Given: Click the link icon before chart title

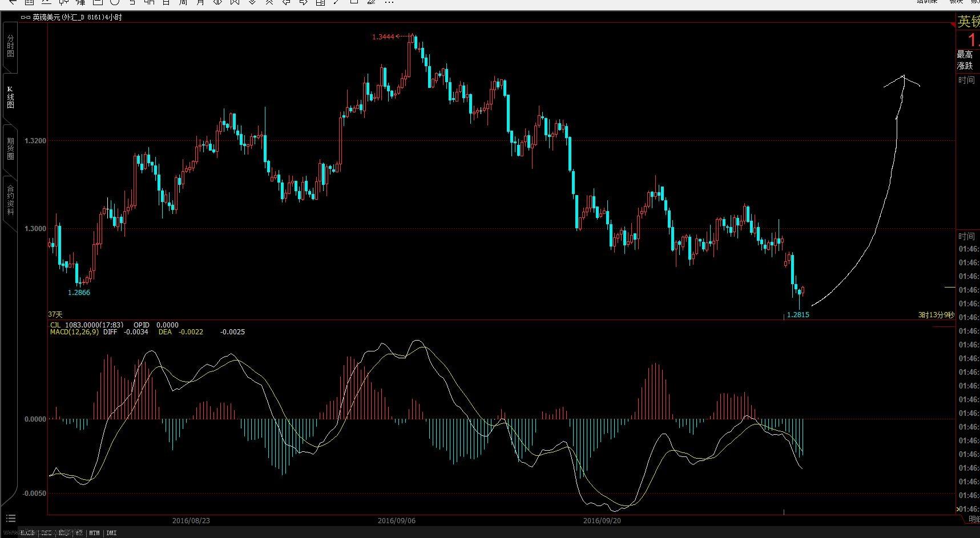Looking at the screenshot, I should [x=25, y=18].
